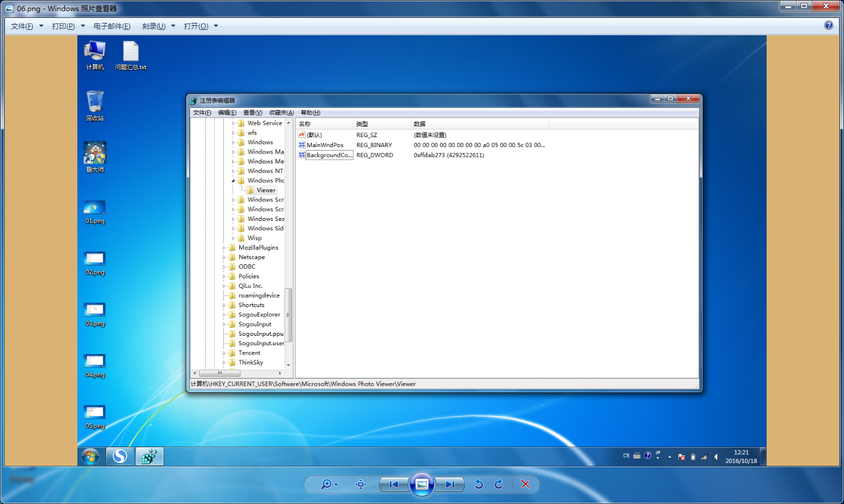Click the 鲁大师 desktop shortcut icon

coord(95,157)
